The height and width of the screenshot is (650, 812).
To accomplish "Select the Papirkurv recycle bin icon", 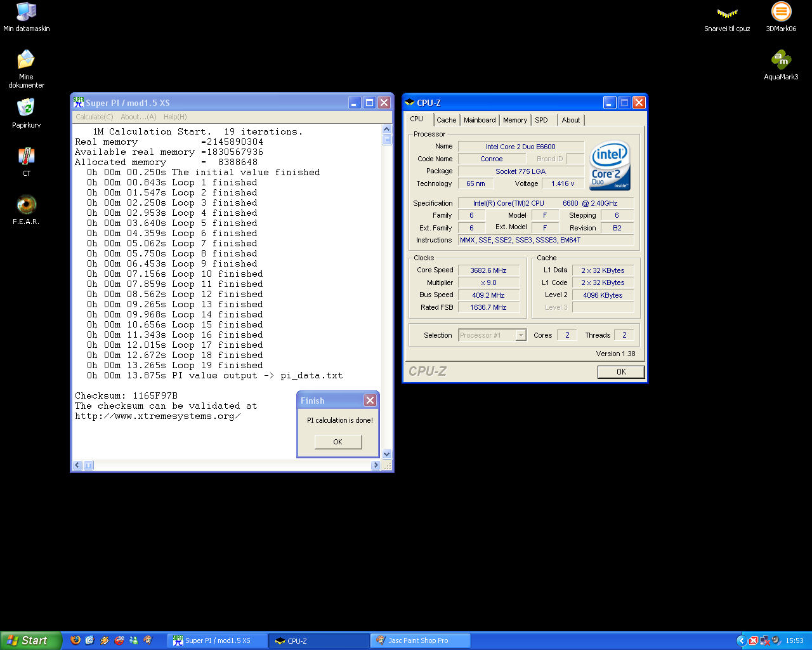I will (26, 113).
